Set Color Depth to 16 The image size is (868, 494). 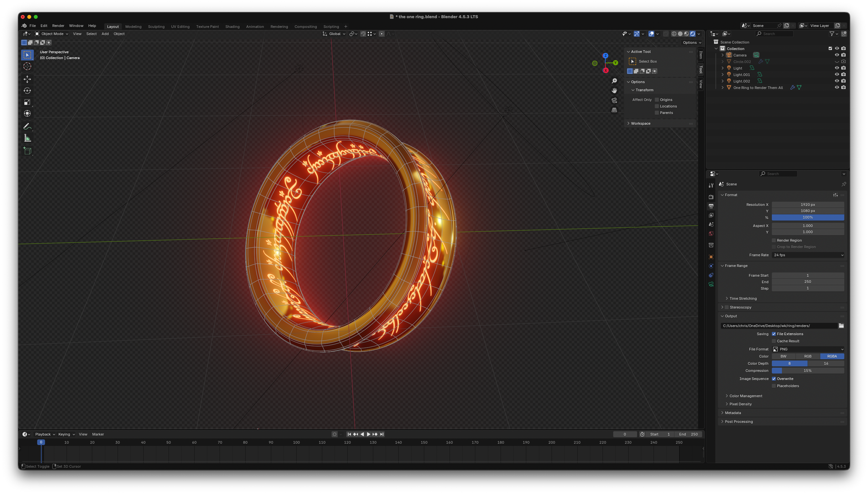826,363
